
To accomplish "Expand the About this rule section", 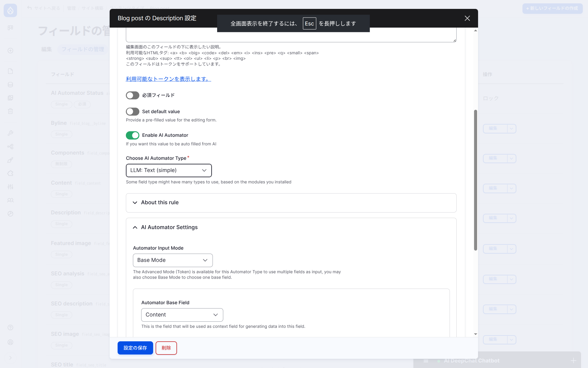I will [160, 203].
